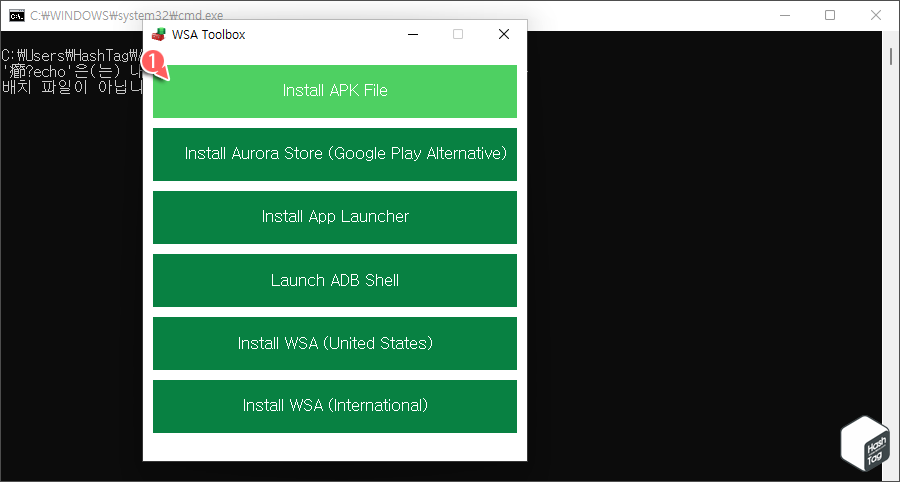Minimize the cmd.exe window
Image resolution: width=900 pixels, height=482 pixels.
(784, 15)
